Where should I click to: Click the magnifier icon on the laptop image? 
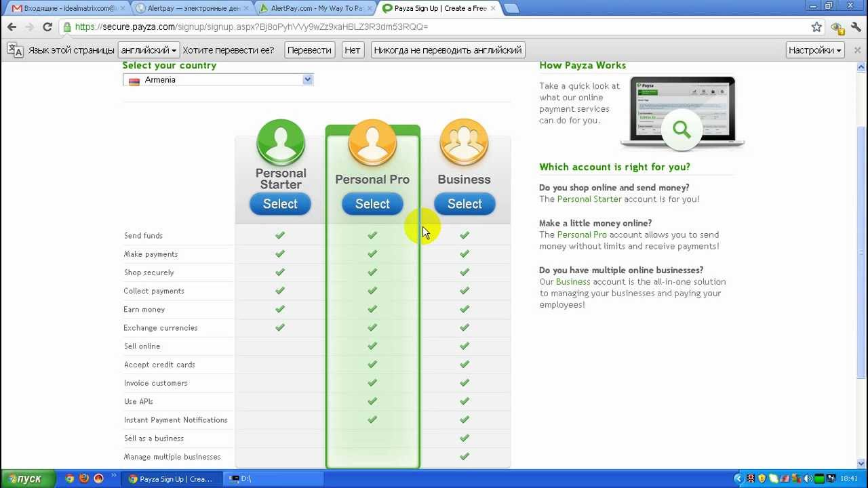[682, 129]
